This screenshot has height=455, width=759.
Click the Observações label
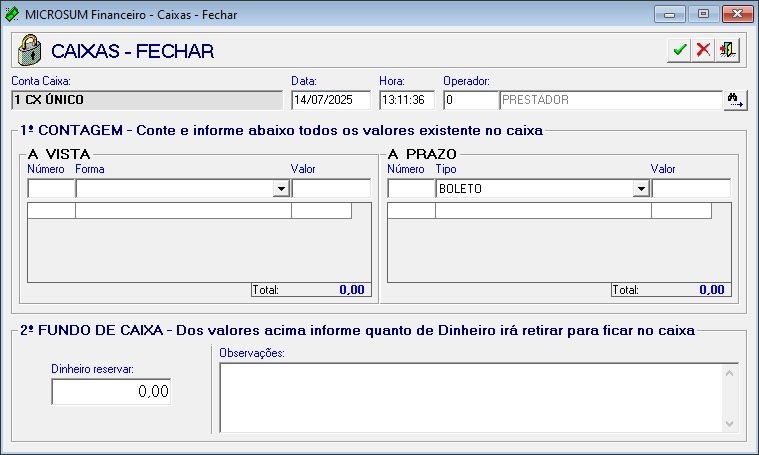pyautogui.click(x=252, y=353)
